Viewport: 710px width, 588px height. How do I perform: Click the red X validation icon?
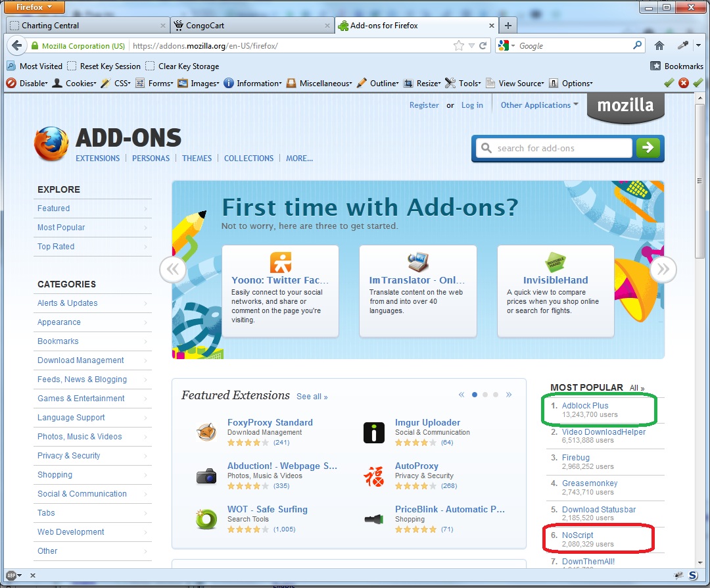pos(684,83)
